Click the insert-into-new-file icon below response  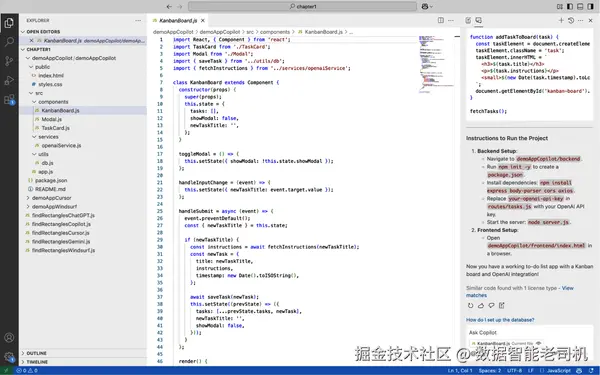[502, 305]
